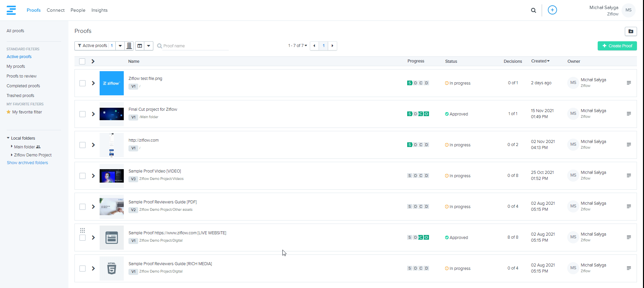Toggle the select-all checkbox in header
This screenshot has width=644, height=288.
(x=82, y=61)
